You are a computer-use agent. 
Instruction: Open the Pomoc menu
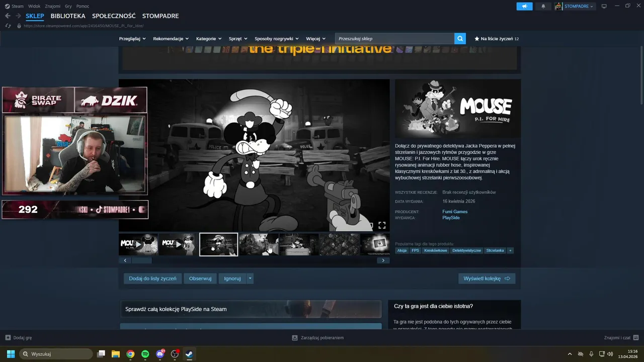(x=83, y=6)
